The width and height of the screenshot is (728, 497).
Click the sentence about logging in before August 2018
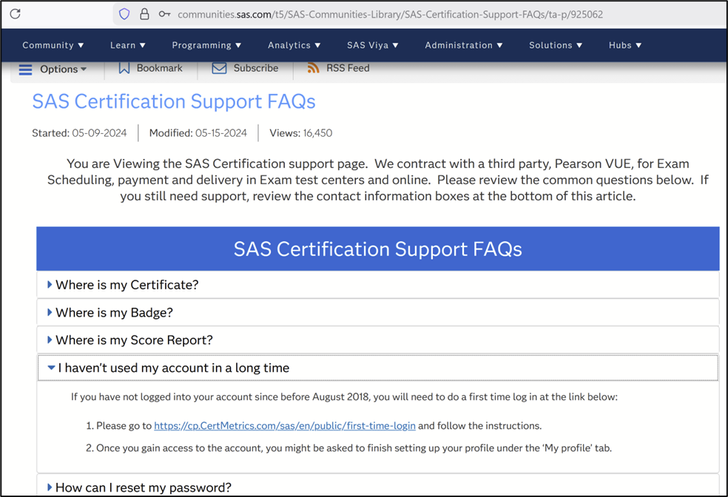point(344,397)
